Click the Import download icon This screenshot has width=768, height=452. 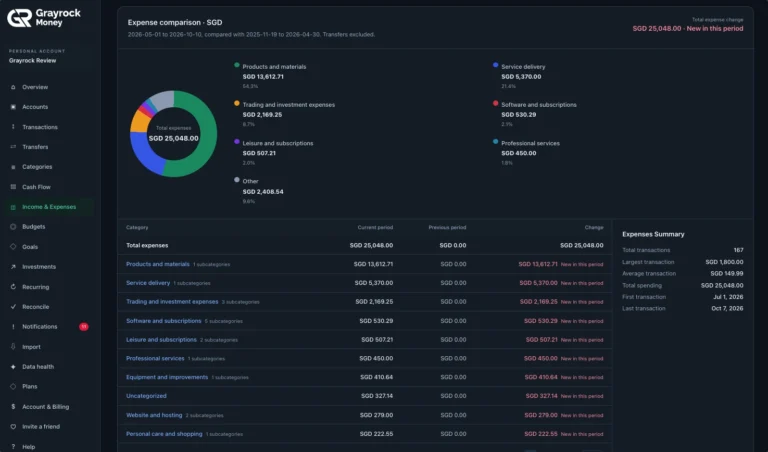tap(13, 347)
